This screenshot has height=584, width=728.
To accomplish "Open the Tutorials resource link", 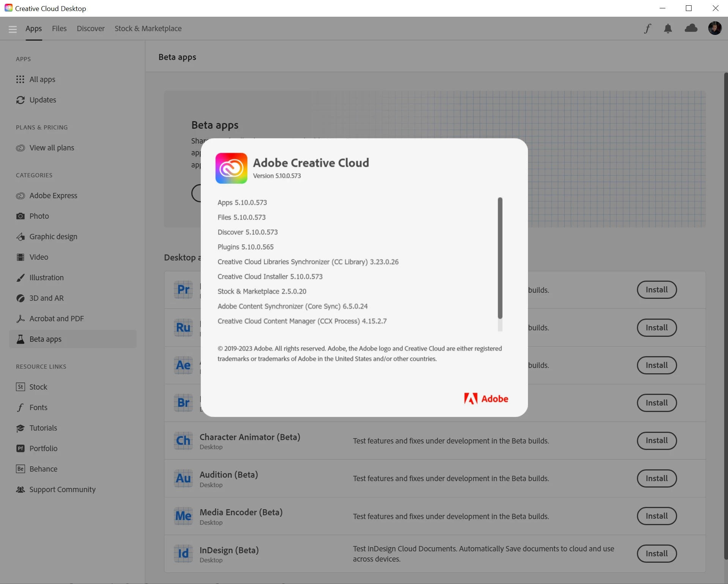I will [73, 428].
